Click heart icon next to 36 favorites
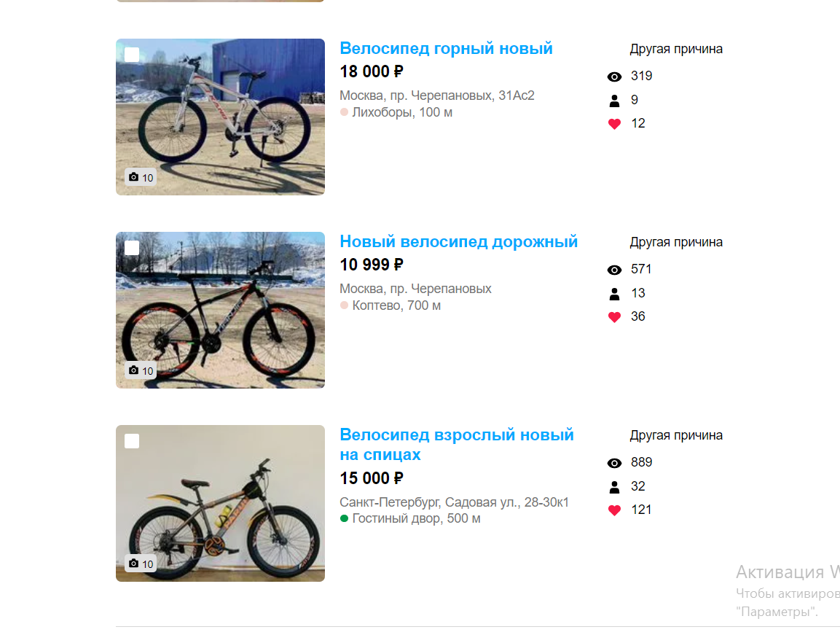The width and height of the screenshot is (840, 643). 614,317
